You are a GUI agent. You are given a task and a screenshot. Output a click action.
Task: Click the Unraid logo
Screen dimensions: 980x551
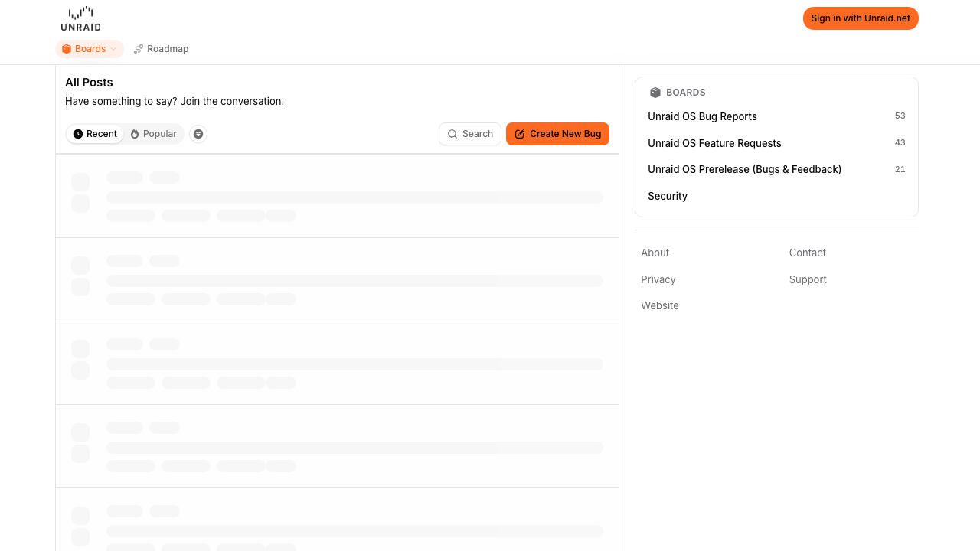80,18
